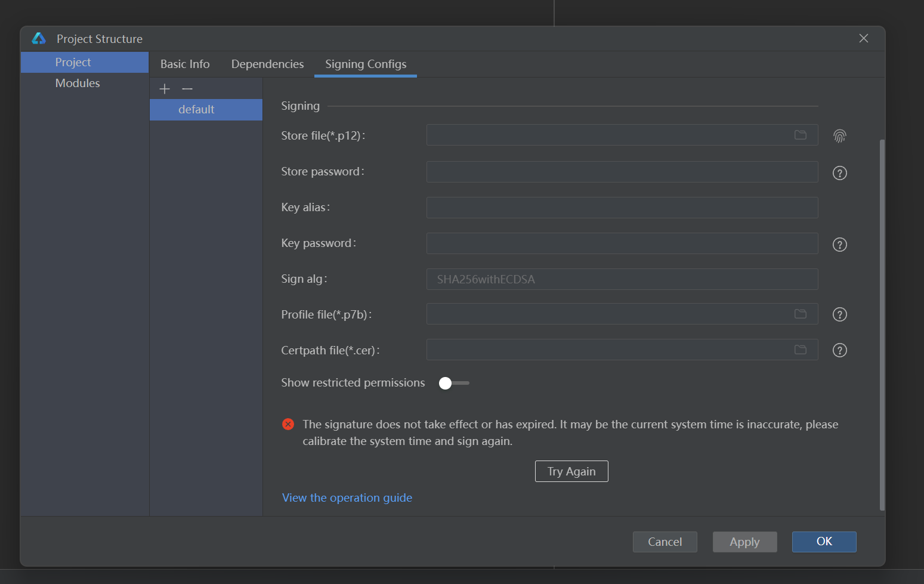Viewport: 924px width, 584px height.
Task: Switch to the Basic Info tab
Action: (x=185, y=64)
